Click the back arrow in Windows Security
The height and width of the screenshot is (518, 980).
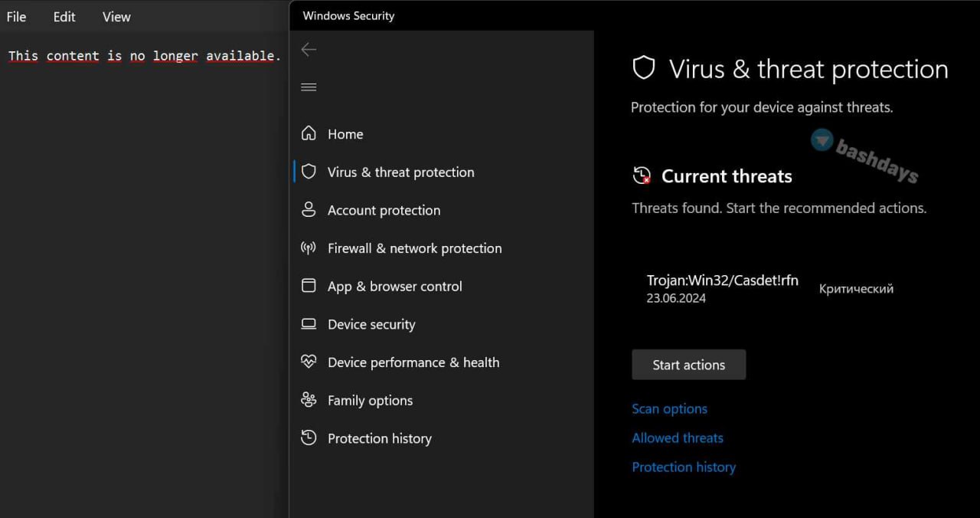coord(309,50)
